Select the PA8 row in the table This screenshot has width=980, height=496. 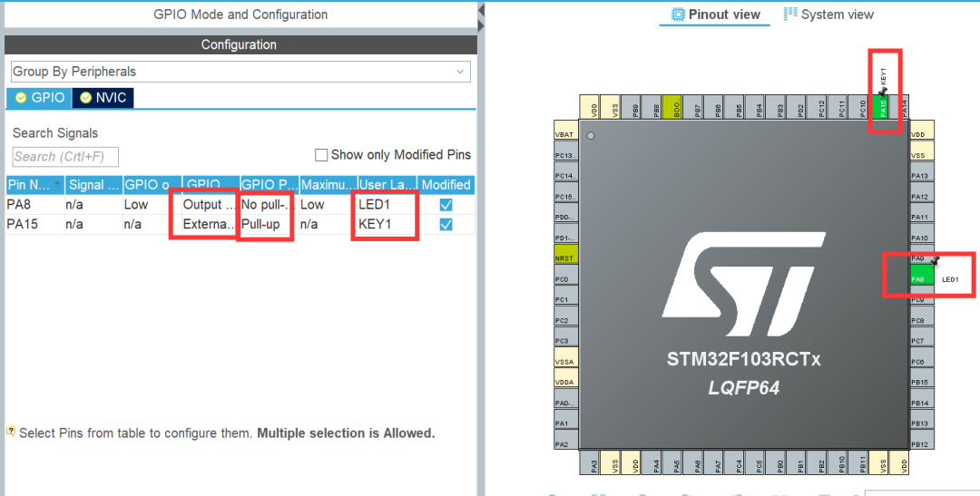coord(240,205)
